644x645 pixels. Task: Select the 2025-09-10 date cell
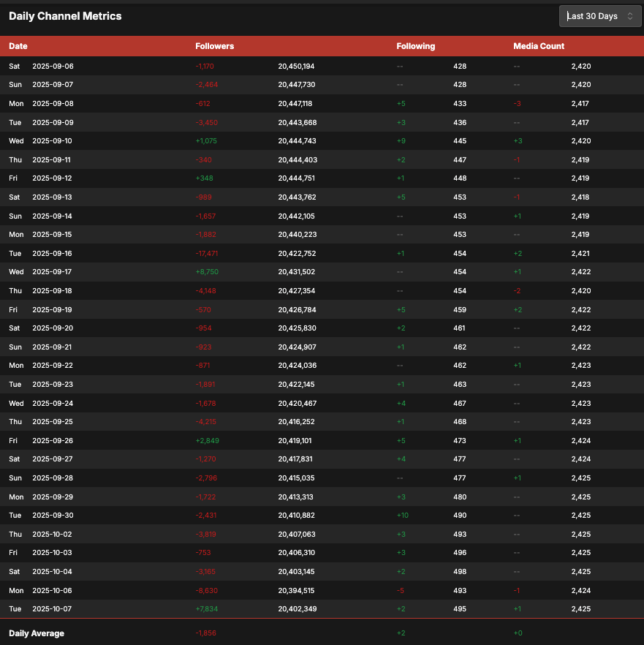(x=53, y=141)
